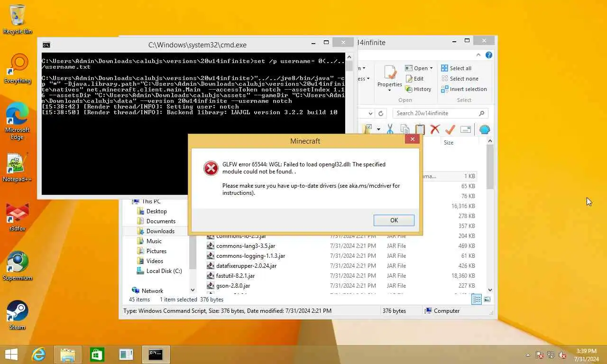Open Explorer Help question mark icon

489,55
